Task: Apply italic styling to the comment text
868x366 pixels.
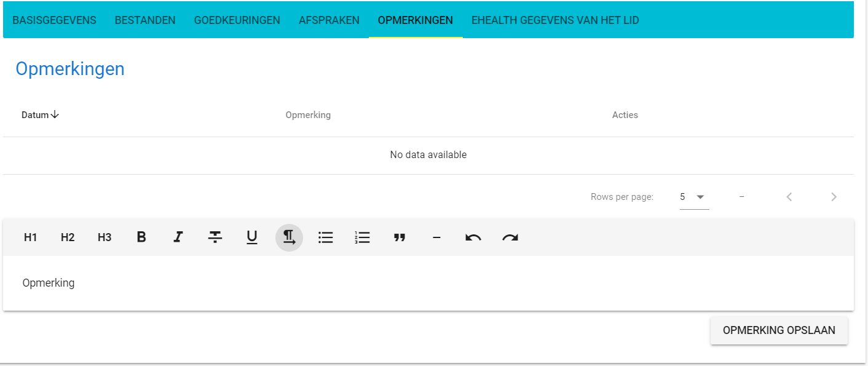Action: click(x=178, y=237)
